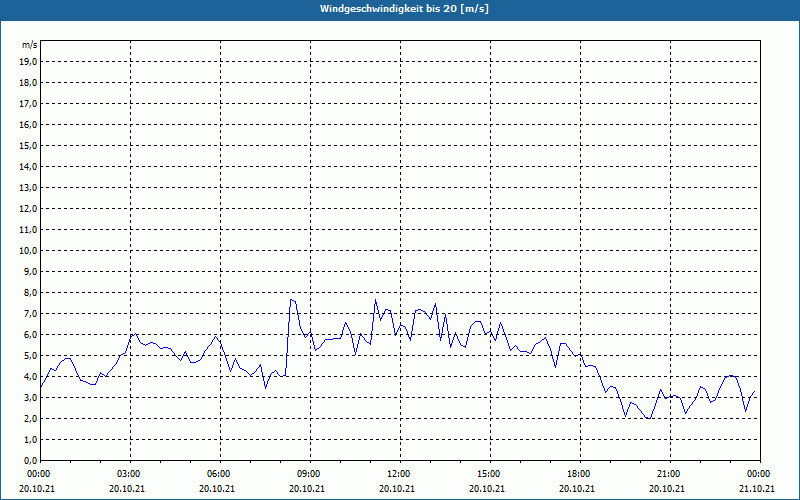Click the 5,0 y-axis label
800x500 pixels.
coord(30,356)
